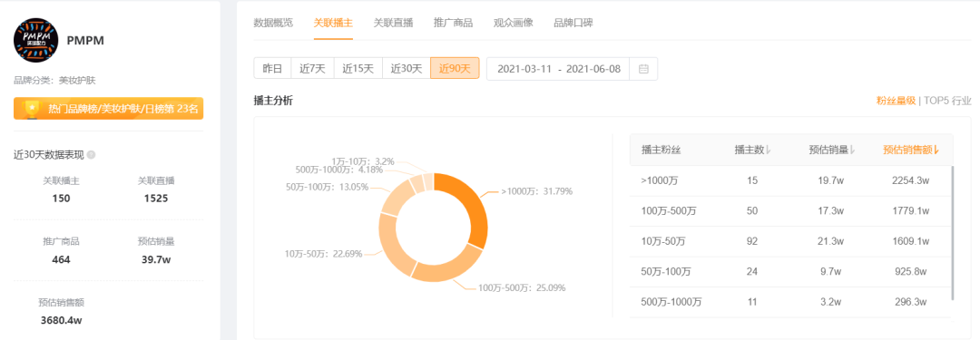Switch to the 数据概览 tab
980x340 pixels.
273,24
